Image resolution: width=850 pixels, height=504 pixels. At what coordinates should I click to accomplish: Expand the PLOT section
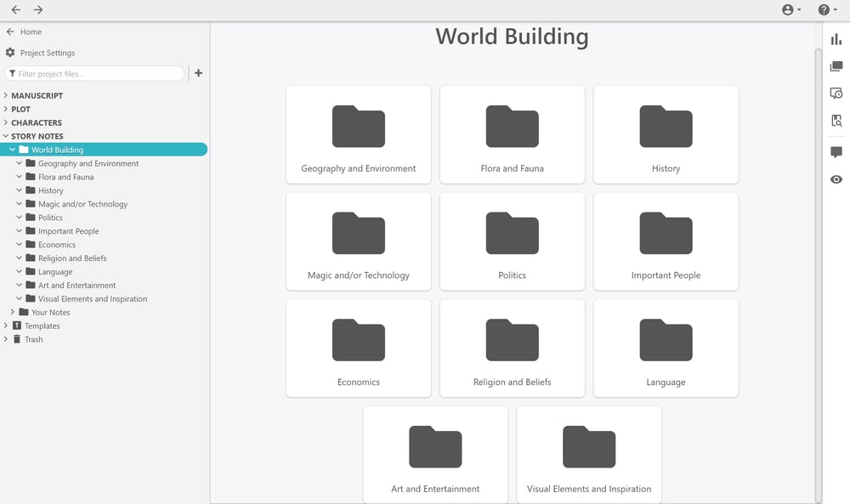click(6, 109)
